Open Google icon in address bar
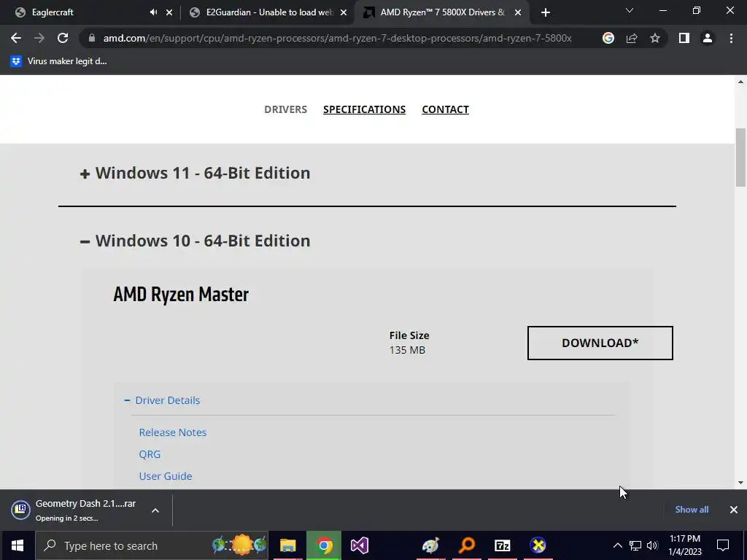This screenshot has height=560, width=747. pyautogui.click(x=608, y=38)
